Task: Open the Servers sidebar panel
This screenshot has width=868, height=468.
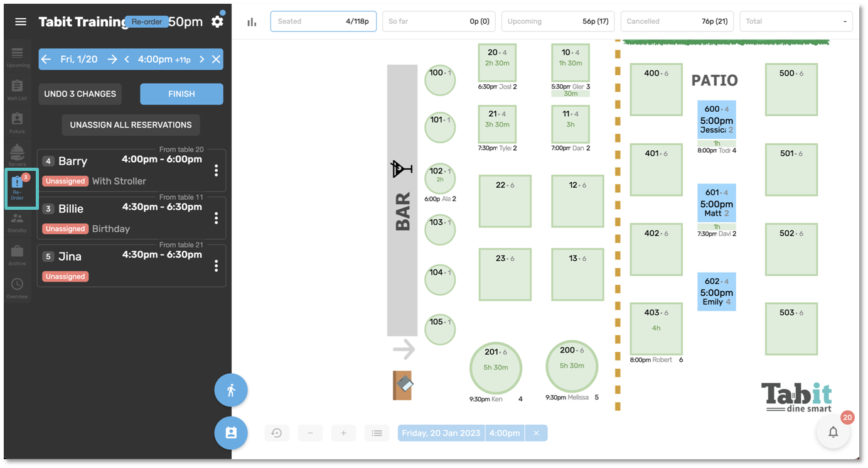Action: (x=17, y=155)
